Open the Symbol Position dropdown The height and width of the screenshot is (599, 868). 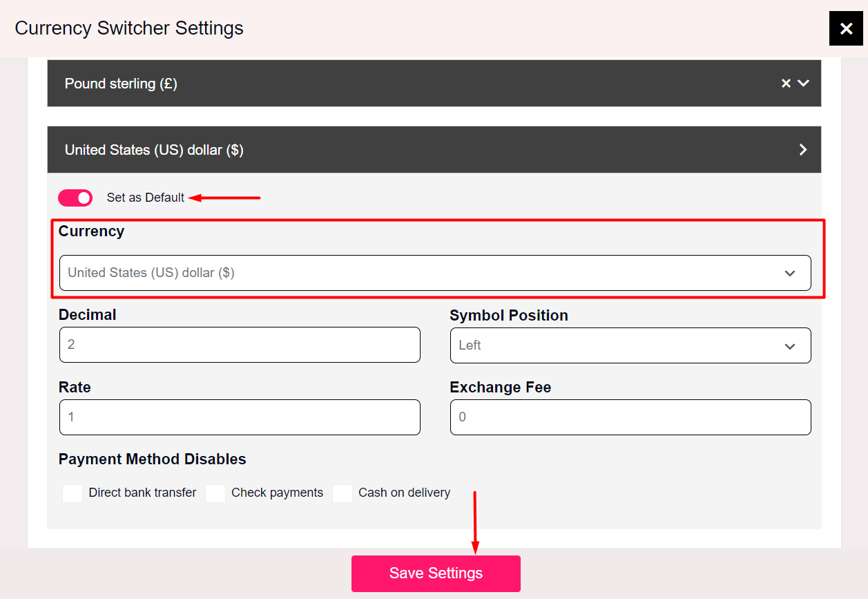(x=630, y=345)
